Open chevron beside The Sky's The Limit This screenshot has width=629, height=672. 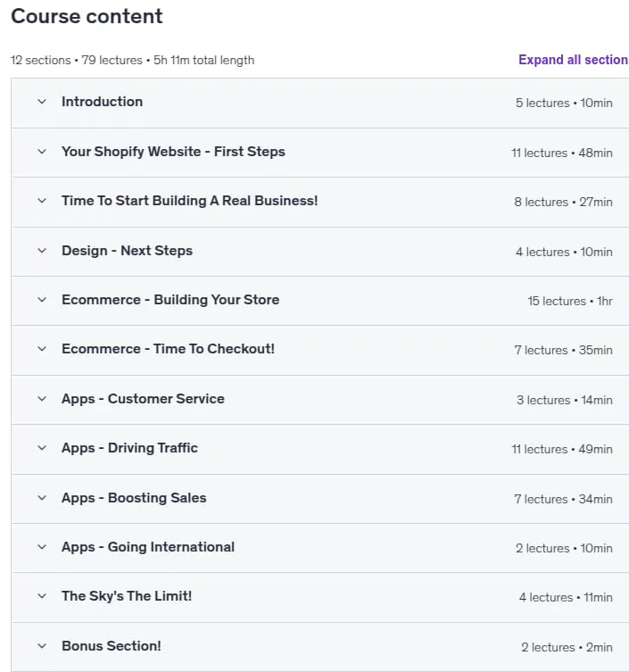42,596
